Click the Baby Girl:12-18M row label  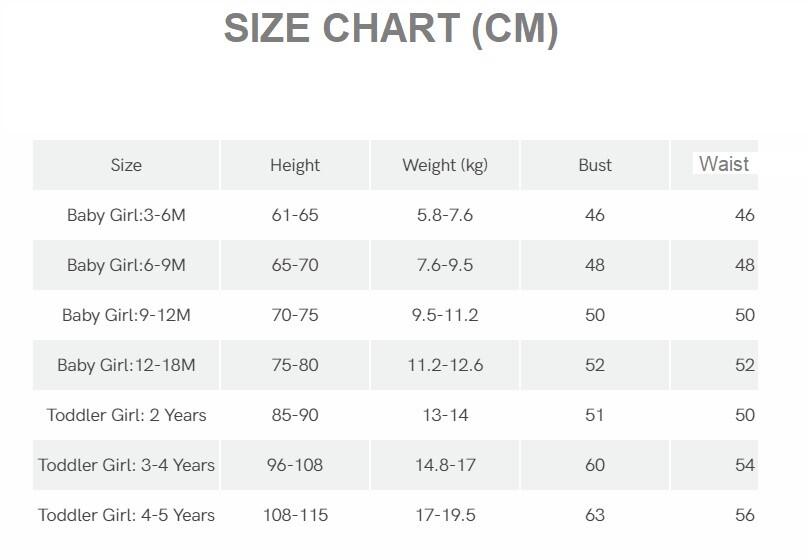126,365
